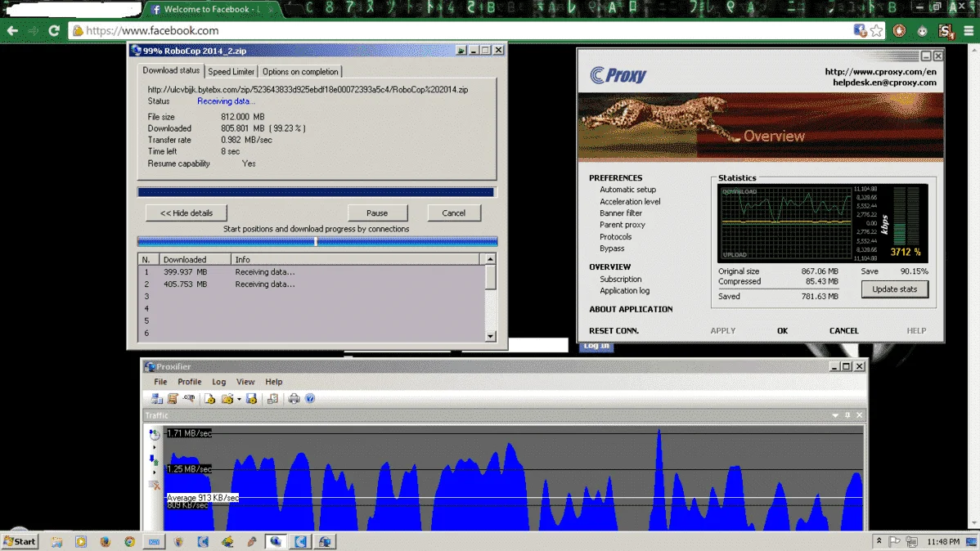Click clear-graph icon with red X in Proxifier
980x551 pixels.
point(155,485)
